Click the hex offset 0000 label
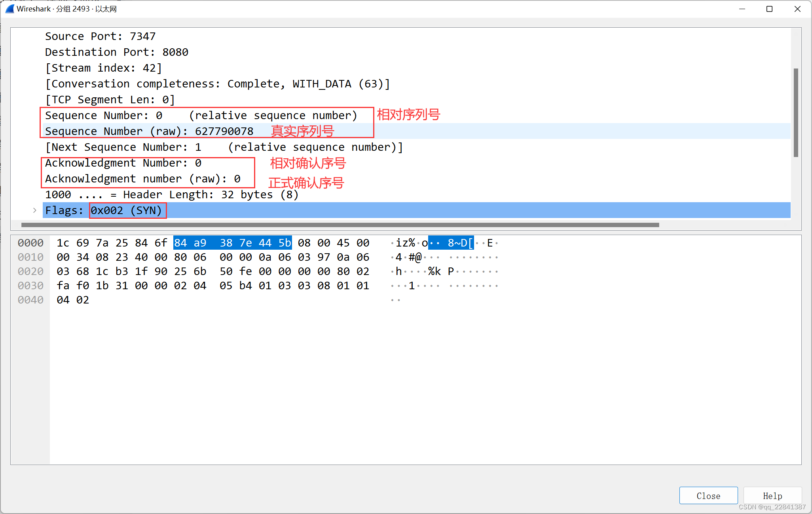The image size is (812, 514). point(30,243)
